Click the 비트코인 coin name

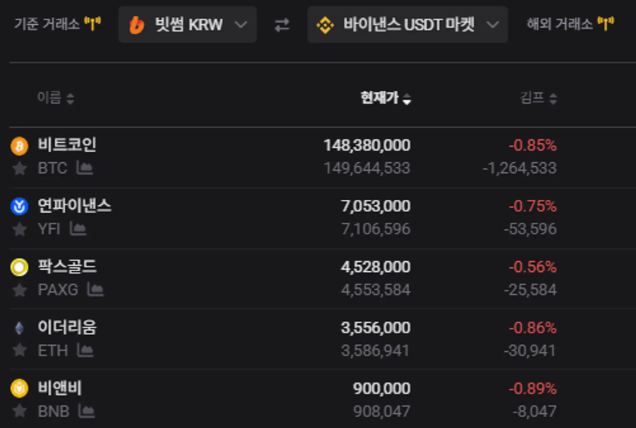click(67, 145)
